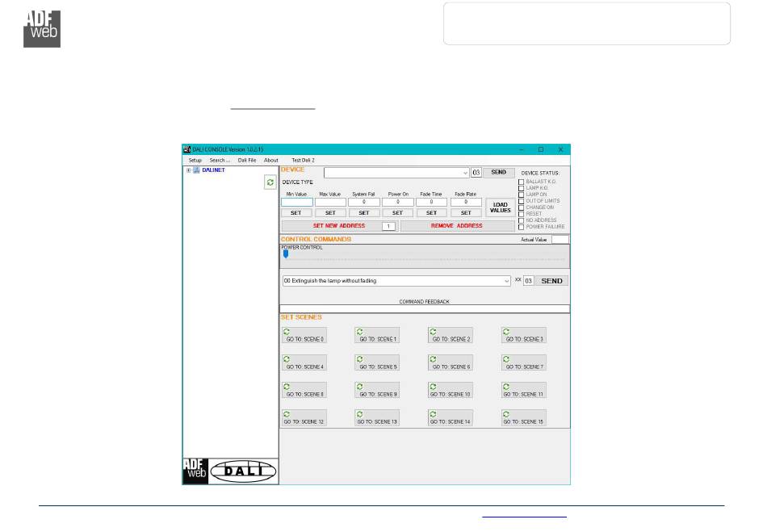767x532 pixels.
Task: Click SEND button in Control Commands
Action: 551,281
